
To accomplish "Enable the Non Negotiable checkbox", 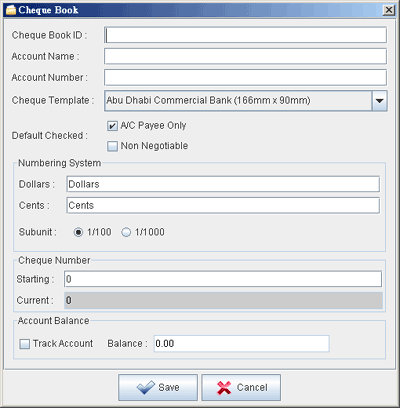I will (112, 146).
